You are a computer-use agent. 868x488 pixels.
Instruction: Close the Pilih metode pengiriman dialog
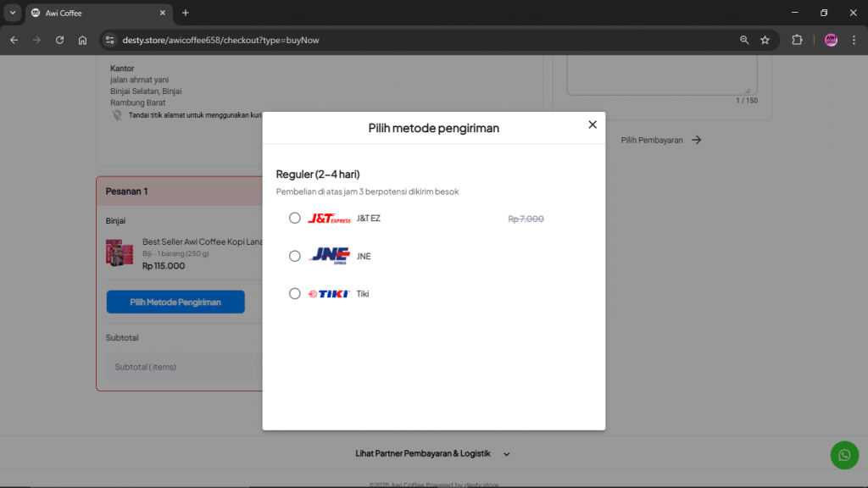593,125
